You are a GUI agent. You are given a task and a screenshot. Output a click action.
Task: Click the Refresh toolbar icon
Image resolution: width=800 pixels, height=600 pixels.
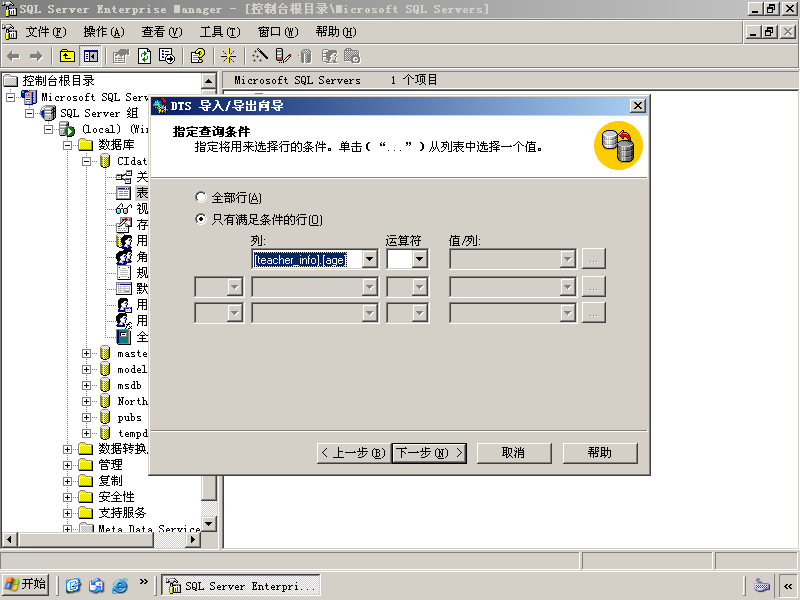(x=144, y=56)
